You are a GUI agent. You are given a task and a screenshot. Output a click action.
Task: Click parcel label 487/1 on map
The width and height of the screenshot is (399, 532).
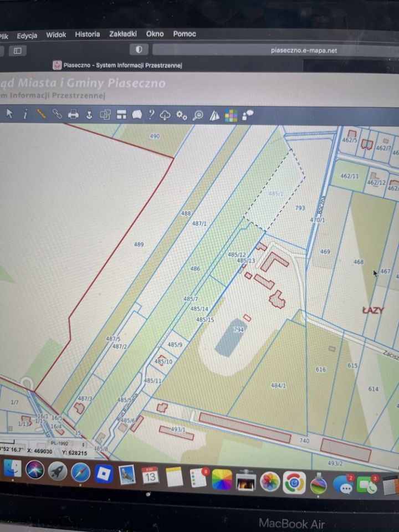click(199, 223)
